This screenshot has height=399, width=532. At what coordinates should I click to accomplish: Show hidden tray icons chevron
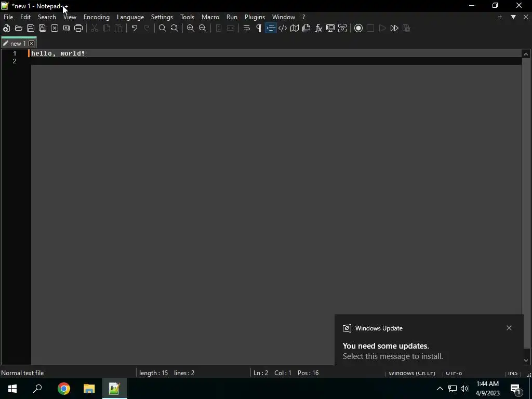(440, 389)
